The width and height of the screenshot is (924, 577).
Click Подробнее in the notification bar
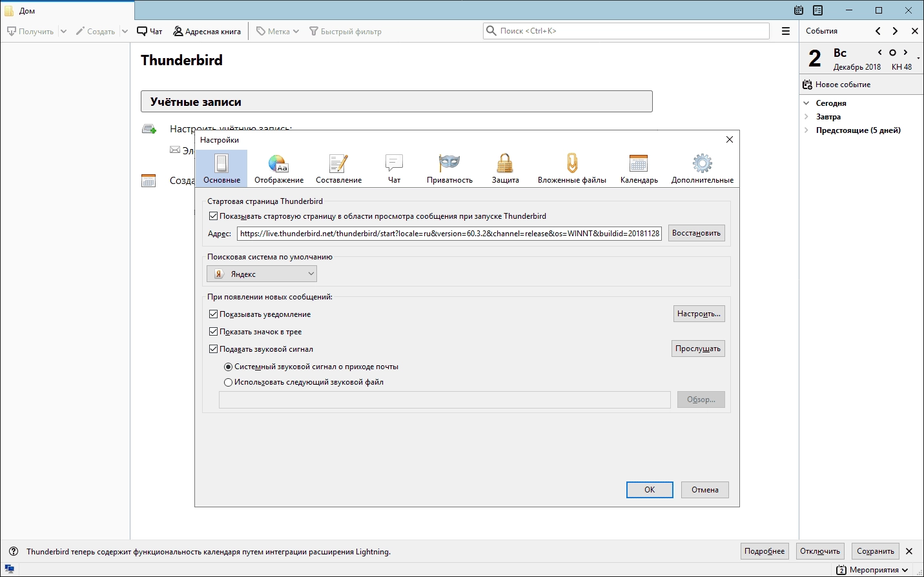tap(765, 551)
